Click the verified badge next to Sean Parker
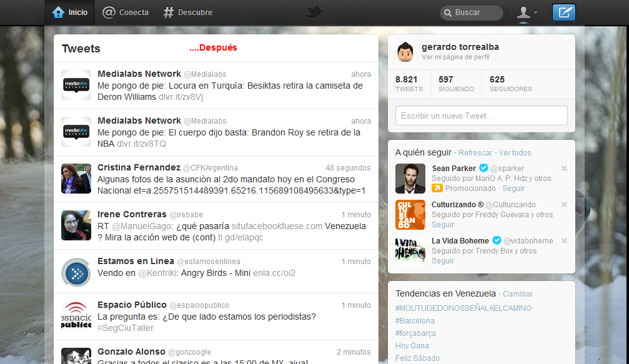This screenshot has width=629, height=364. click(x=483, y=168)
